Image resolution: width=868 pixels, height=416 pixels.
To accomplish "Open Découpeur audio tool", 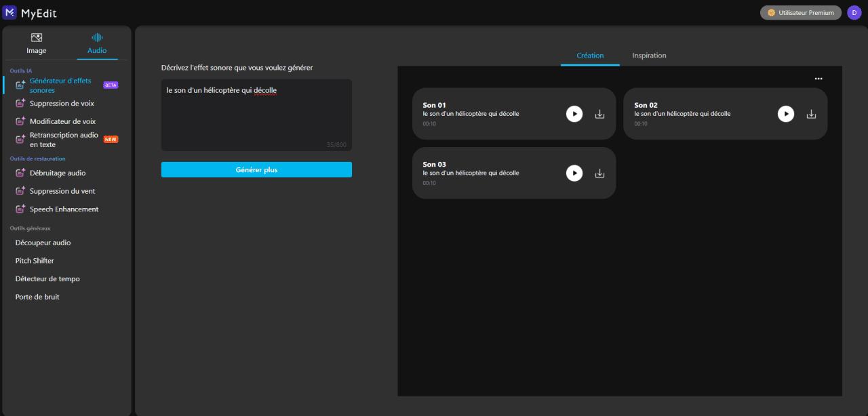I will click(43, 243).
